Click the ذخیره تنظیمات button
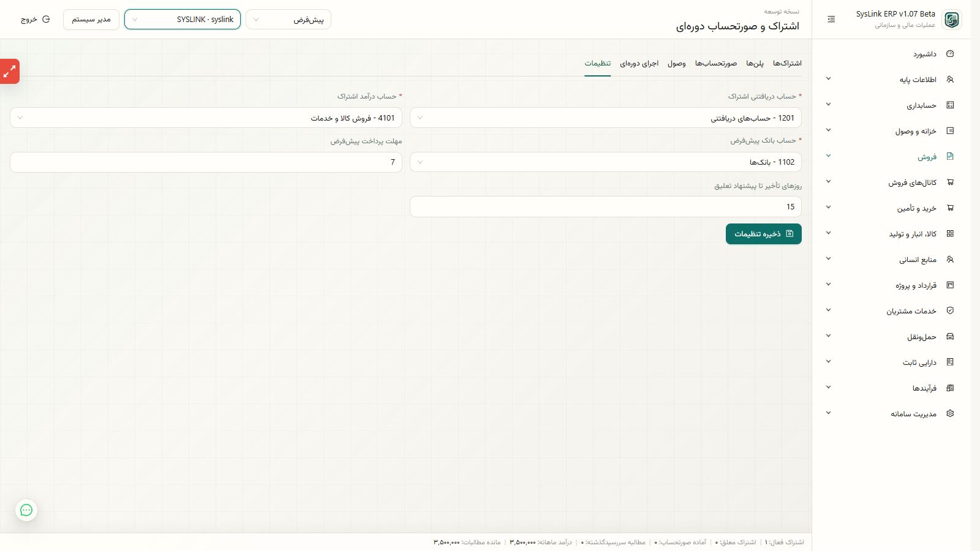Image resolution: width=980 pixels, height=551 pixels. 764,234
